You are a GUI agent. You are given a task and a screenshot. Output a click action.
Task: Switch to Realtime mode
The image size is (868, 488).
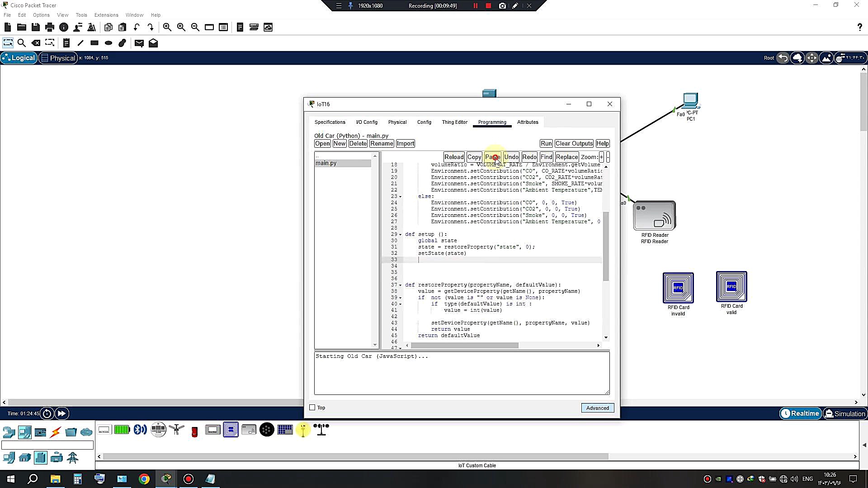801,413
